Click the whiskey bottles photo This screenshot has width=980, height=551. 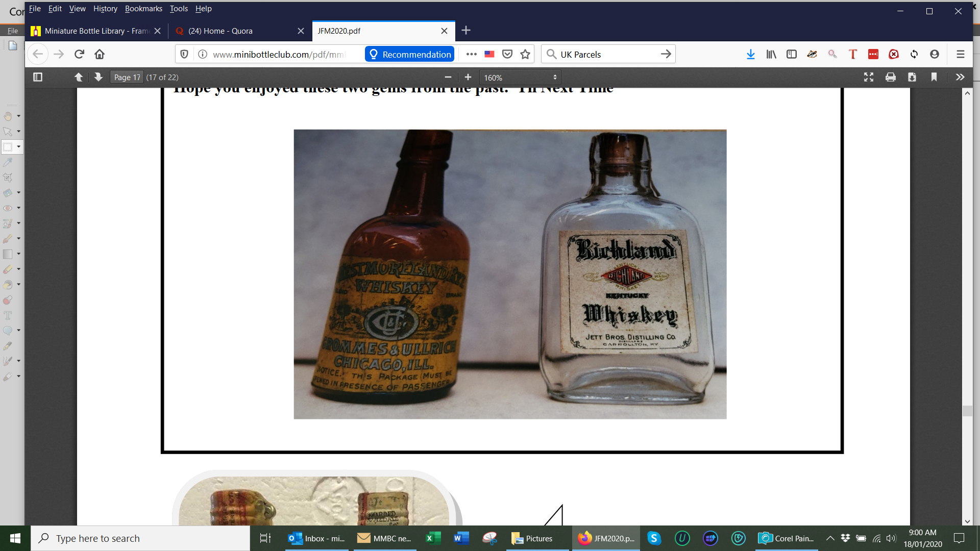point(510,274)
